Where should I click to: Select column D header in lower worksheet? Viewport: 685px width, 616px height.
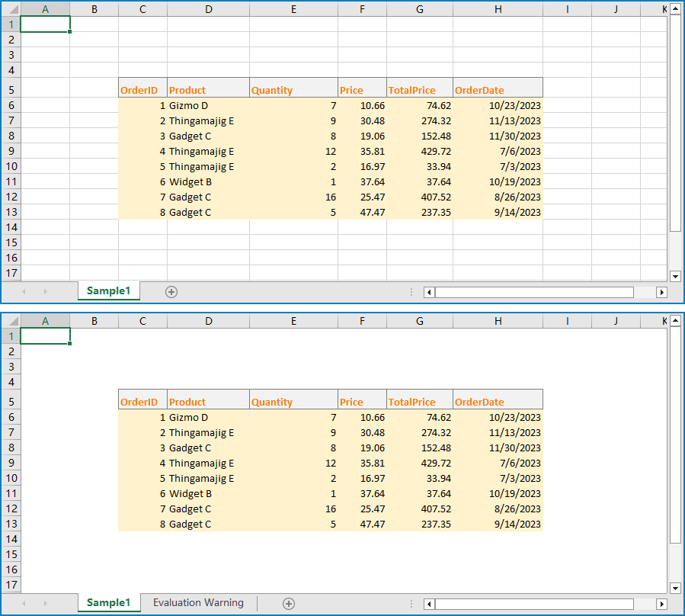click(209, 321)
